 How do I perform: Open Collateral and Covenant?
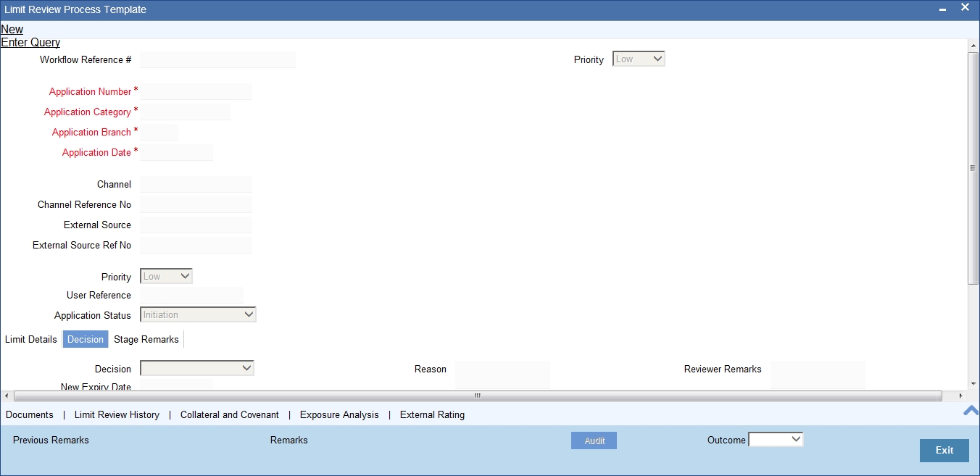pyautogui.click(x=230, y=414)
